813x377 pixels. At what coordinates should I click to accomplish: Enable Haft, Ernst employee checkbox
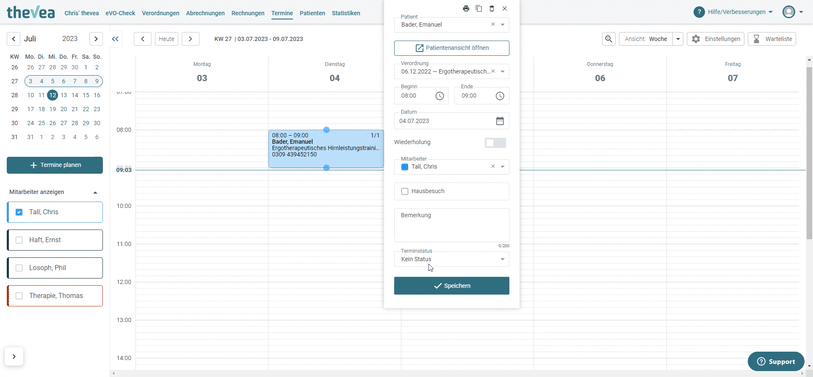[x=19, y=240]
